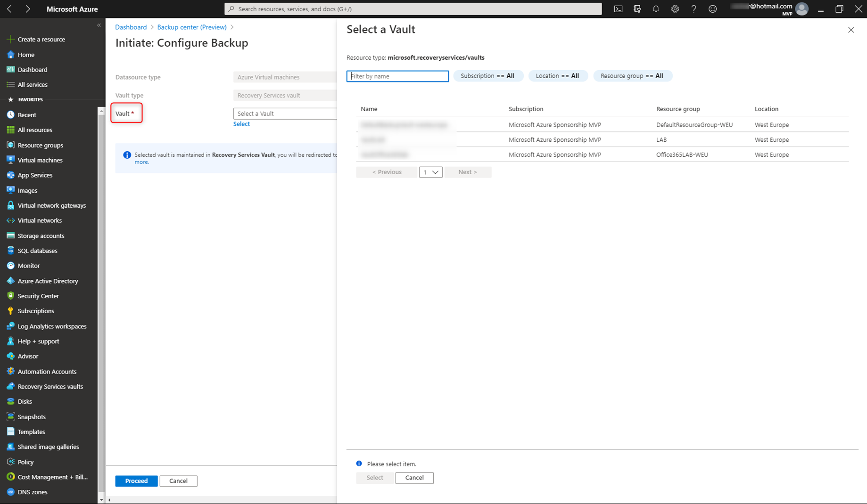Open Subscriptions key icon
Viewport: 867px width, 504px height.
(10, 311)
